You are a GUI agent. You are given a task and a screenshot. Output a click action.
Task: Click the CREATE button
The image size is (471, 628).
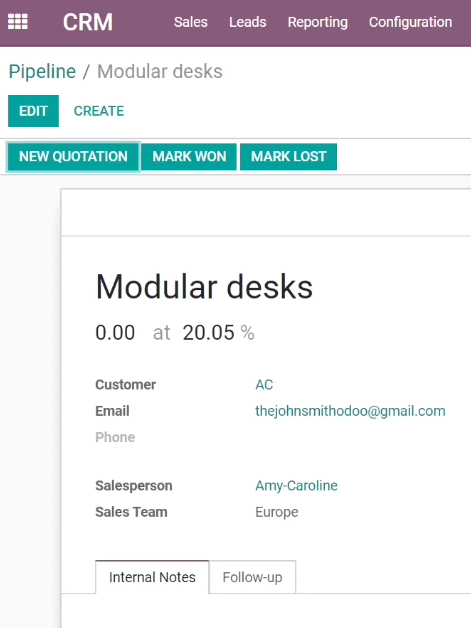tap(99, 111)
